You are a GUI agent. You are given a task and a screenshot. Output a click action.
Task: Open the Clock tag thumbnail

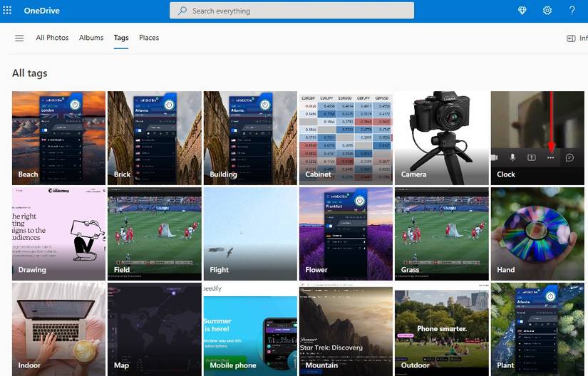(537, 138)
